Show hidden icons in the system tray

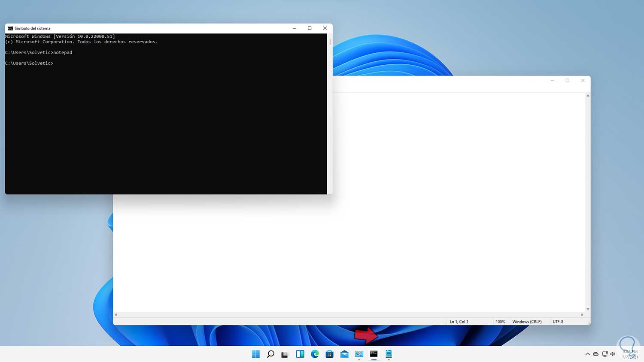587,354
